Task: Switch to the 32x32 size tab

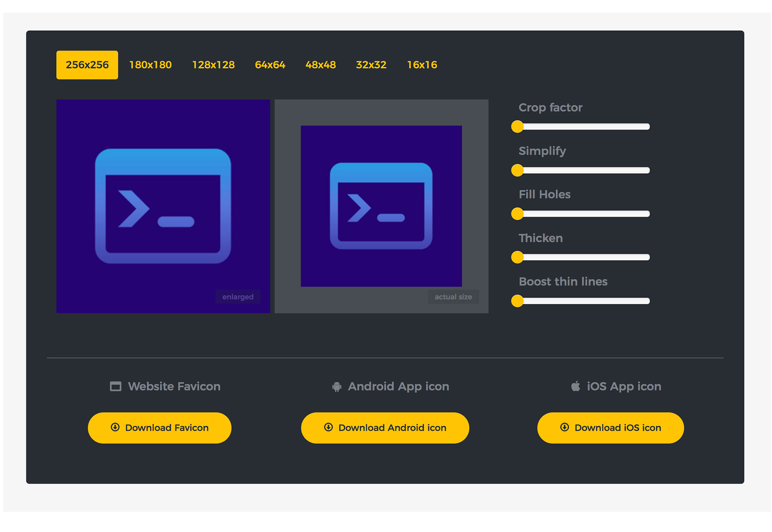Action: 371,65
